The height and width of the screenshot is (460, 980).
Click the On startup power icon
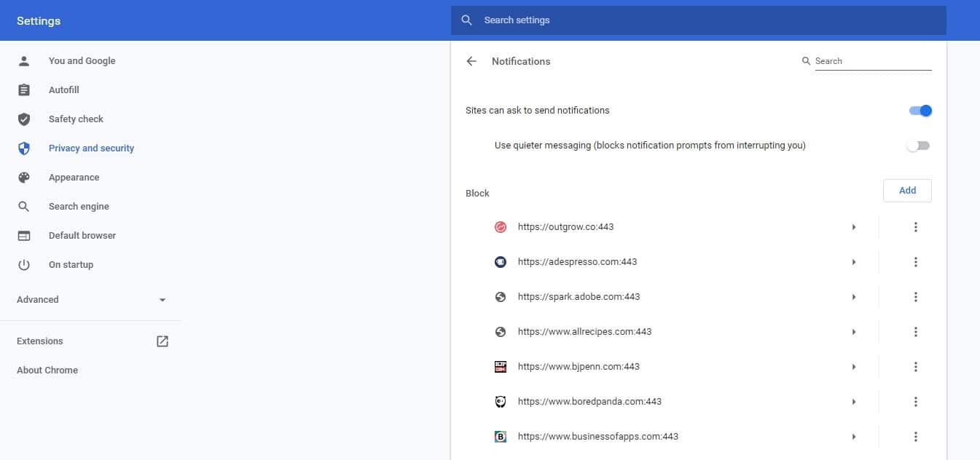pyautogui.click(x=24, y=264)
